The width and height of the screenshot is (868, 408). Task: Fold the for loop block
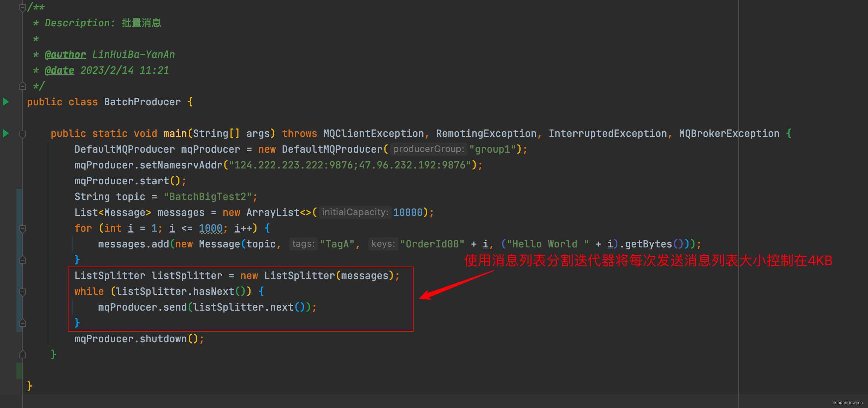pyautogui.click(x=23, y=229)
